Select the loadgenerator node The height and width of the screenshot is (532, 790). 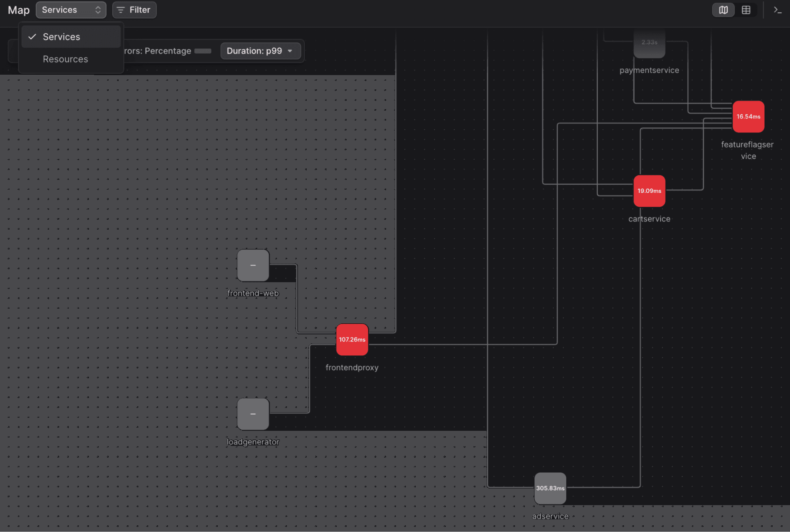tap(253, 414)
